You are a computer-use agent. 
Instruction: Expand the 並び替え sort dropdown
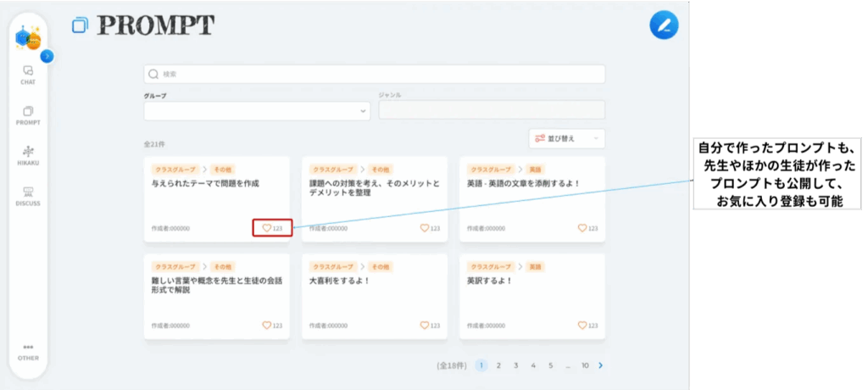[565, 138]
